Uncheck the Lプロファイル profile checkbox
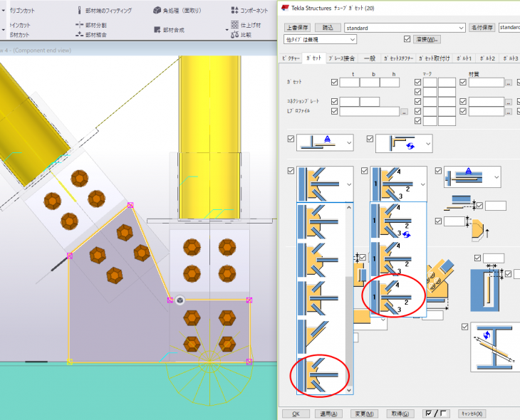The width and height of the screenshot is (520, 420). [334, 112]
